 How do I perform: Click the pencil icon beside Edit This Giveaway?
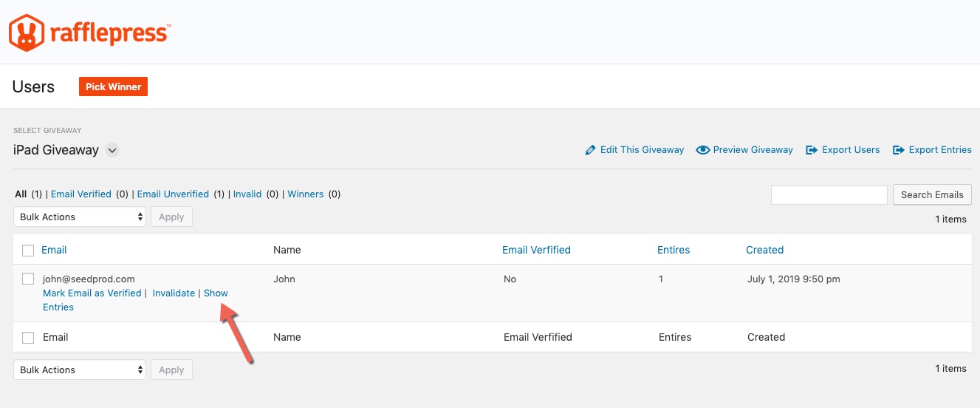tap(590, 150)
